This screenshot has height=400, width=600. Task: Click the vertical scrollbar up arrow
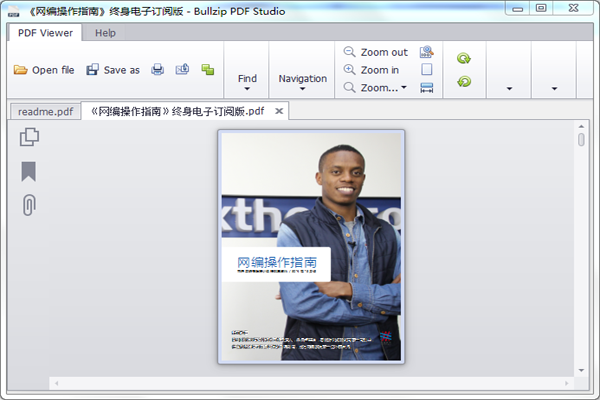tap(581, 126)
